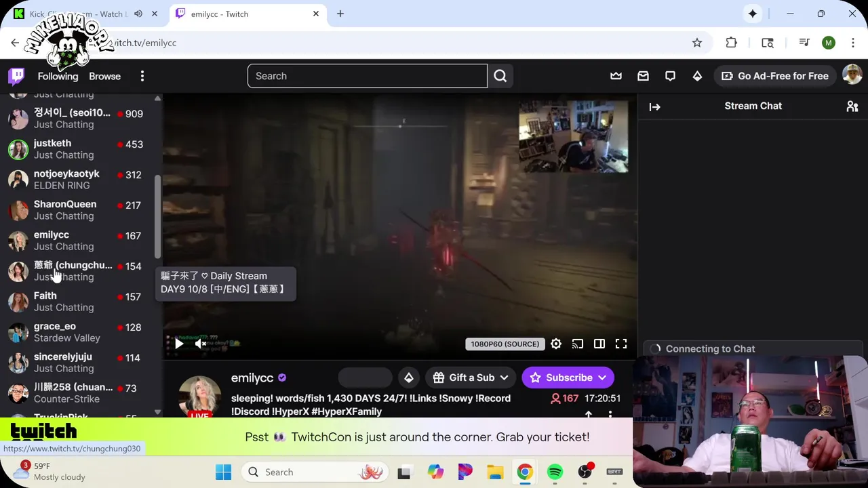Open Chrome media control icon
Image resolution: width=868 pixels, height=488 pixels.
(x=804, y=43)
